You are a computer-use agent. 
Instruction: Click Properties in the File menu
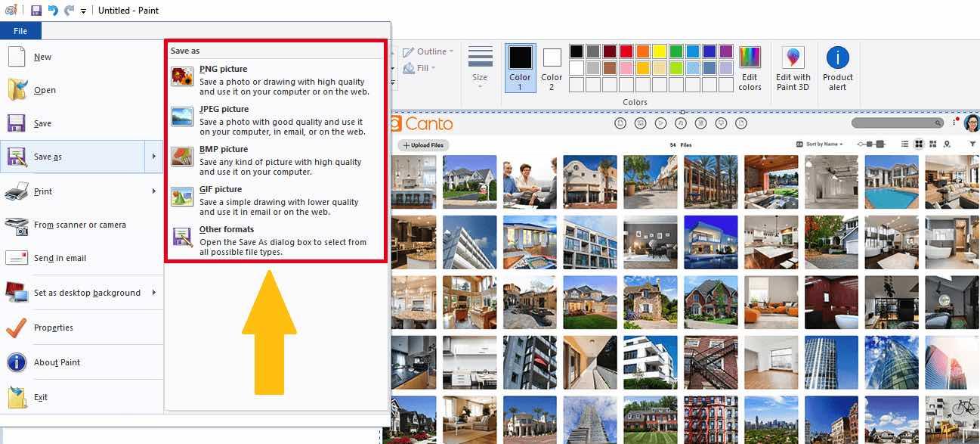click(x=53, y=328)
